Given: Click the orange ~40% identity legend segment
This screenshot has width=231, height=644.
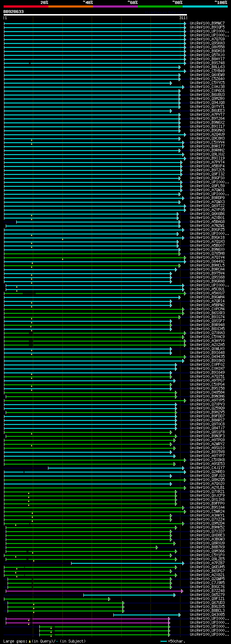Looking at the screenshot, I should coord(71,6).
